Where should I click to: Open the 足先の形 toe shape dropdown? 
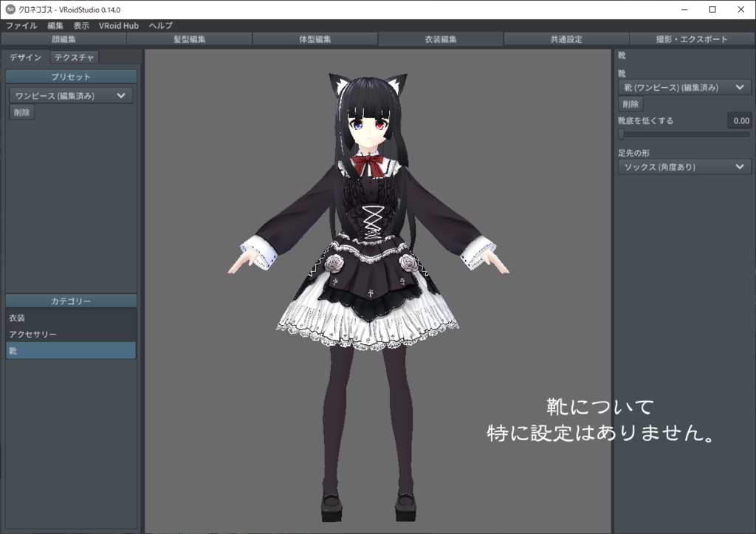(x=684, y=167)
